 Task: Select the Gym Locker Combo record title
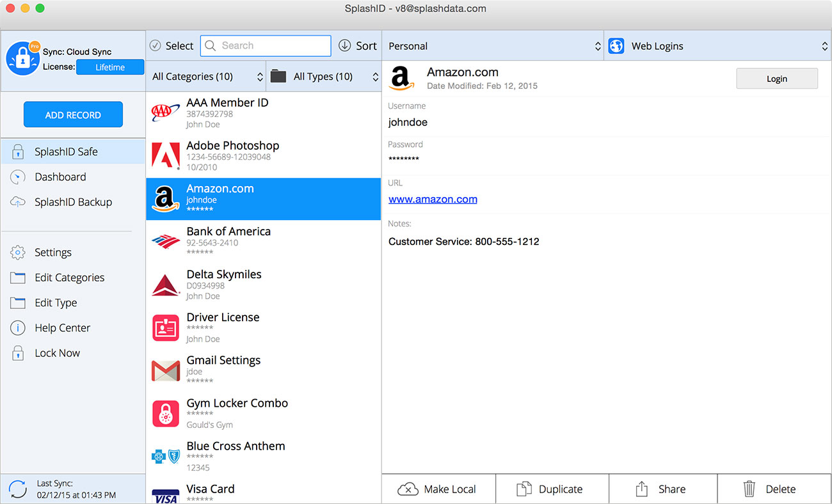[237, 403]
